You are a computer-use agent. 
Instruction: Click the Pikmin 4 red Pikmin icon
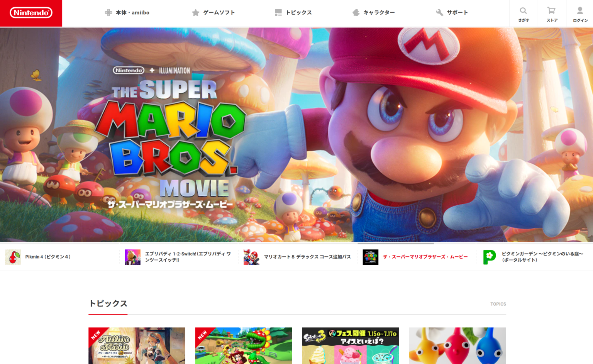[13, 257]
